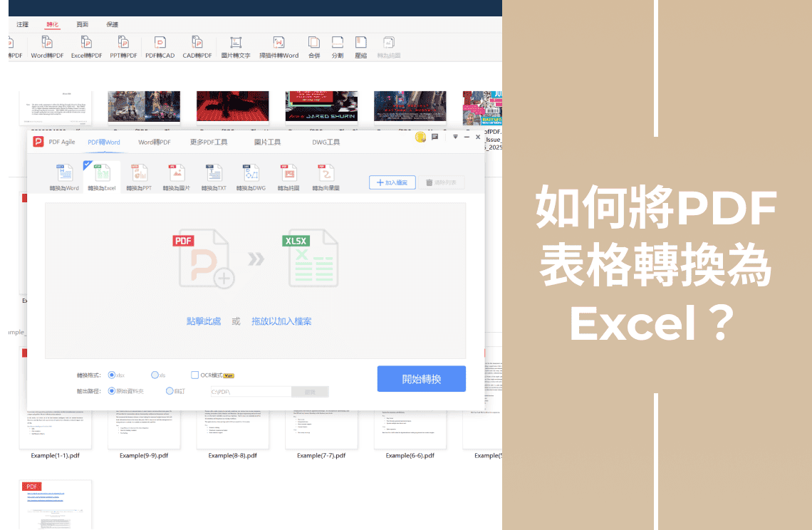Viewport: 812px width, 530px height.
Task: Choose the xlsx output format
Action: tap(111, 375)
